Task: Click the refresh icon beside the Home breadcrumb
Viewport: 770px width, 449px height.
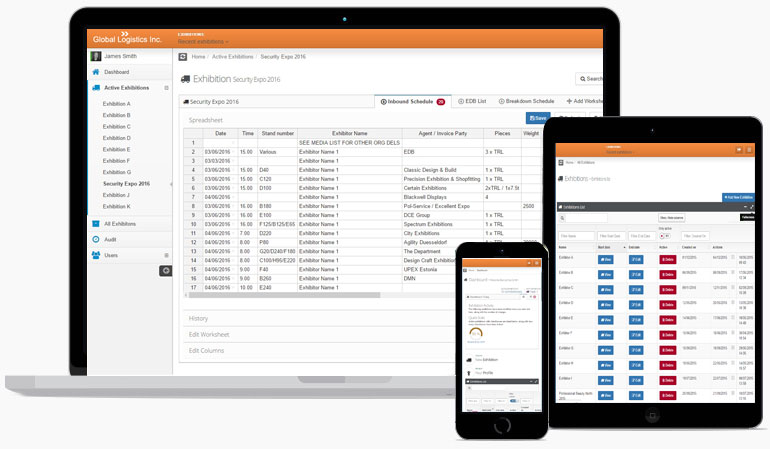Action: (183, 56)
